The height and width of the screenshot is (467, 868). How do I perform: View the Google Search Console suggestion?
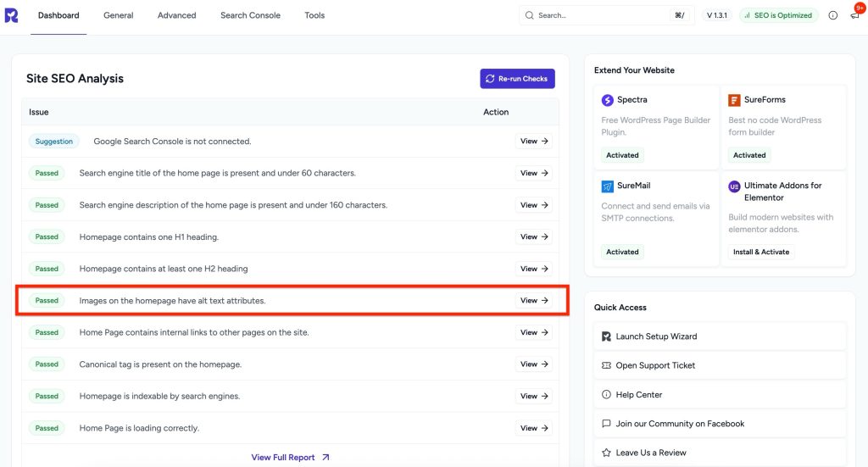click(534, 142)
